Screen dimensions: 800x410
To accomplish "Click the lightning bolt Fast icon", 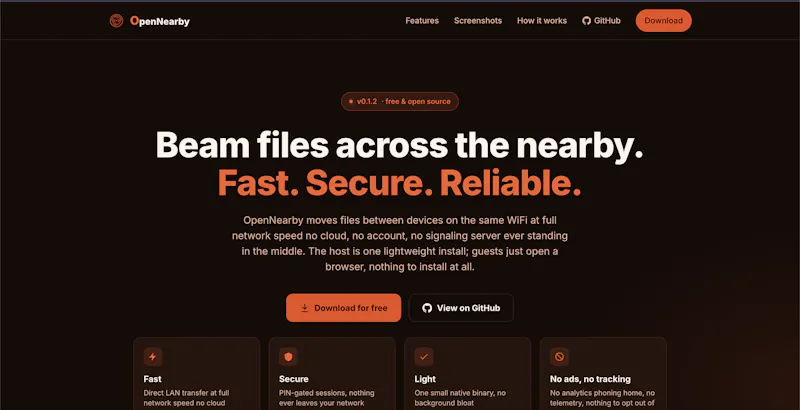I will click(x=153, y=357).
